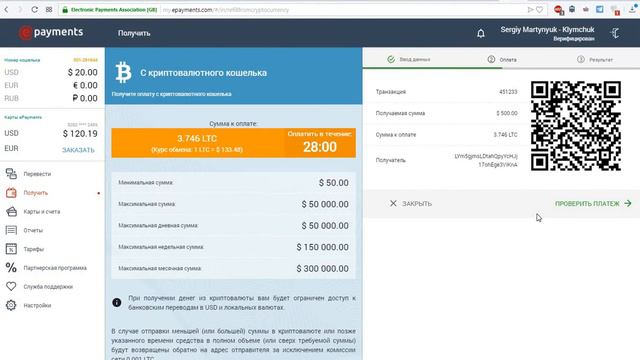Open Отчеты in sidebar

(x=33, y=230)
